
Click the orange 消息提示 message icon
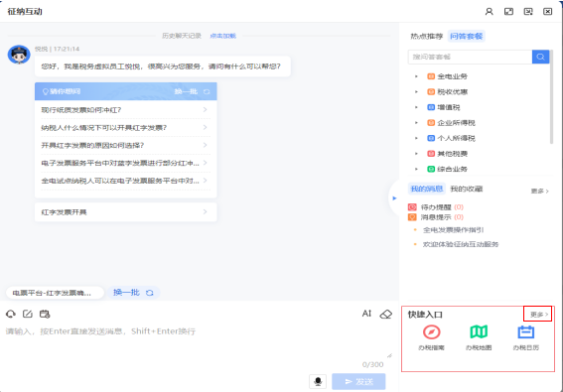point(412,217)
